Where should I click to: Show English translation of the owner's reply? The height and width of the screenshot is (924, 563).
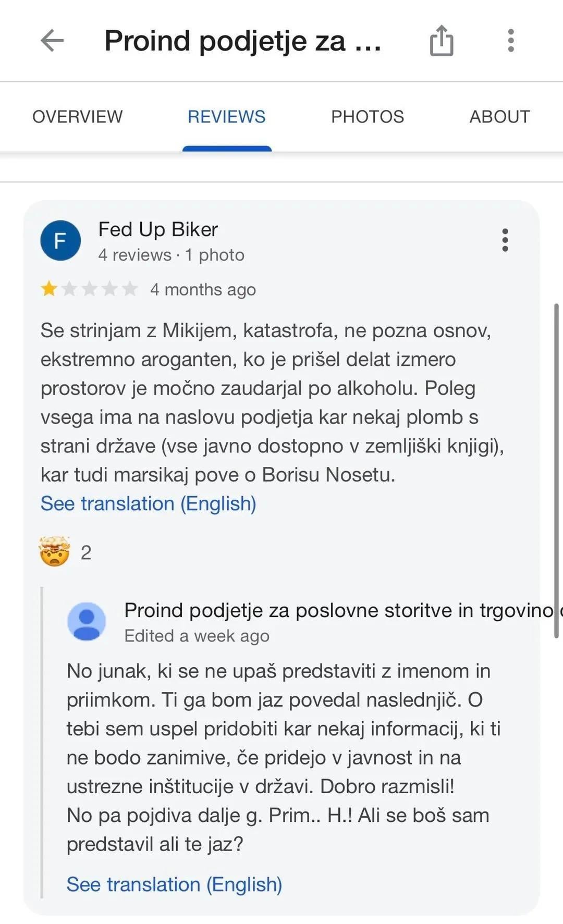174,884
